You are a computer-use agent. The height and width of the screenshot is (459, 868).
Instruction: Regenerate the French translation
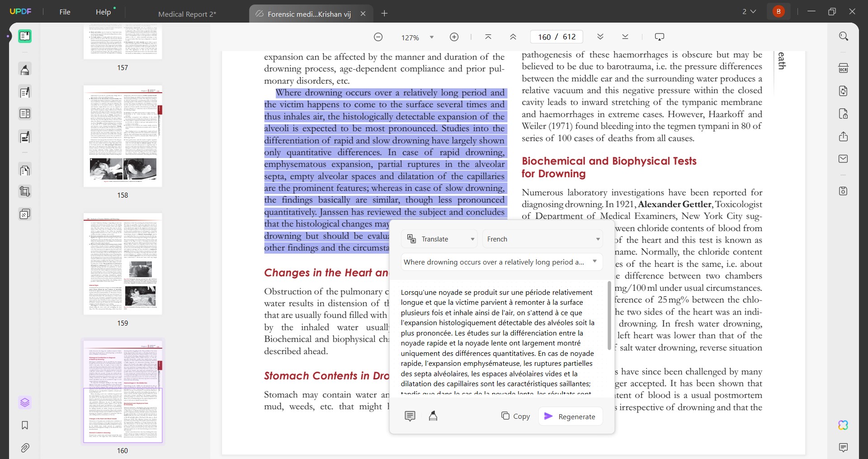pos(570,416)
